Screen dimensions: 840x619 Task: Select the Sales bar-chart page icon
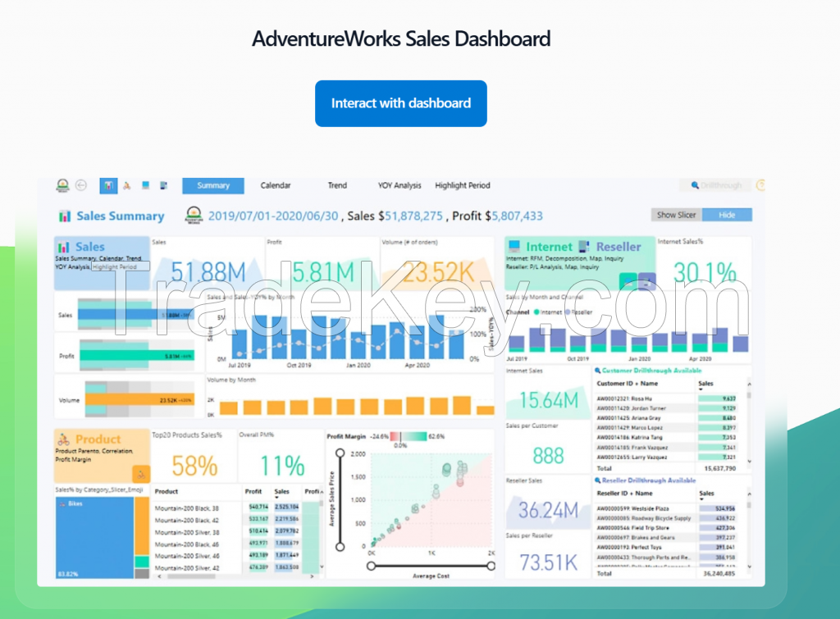(x=108, y=185)
